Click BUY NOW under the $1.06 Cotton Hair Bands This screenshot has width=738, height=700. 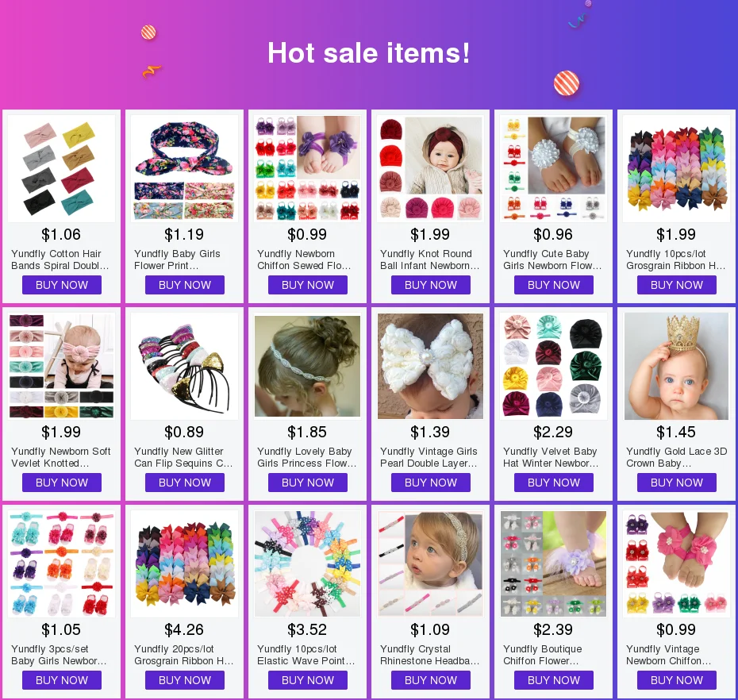point(62,285)
